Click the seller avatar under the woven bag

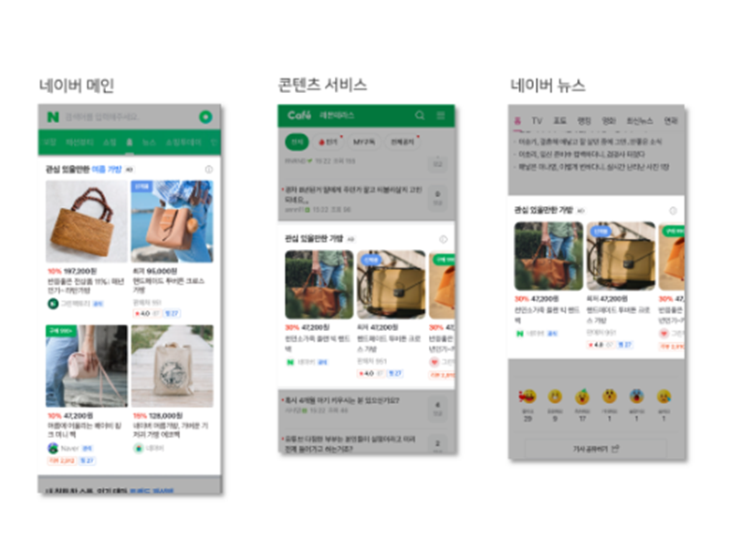coord(53,304)
